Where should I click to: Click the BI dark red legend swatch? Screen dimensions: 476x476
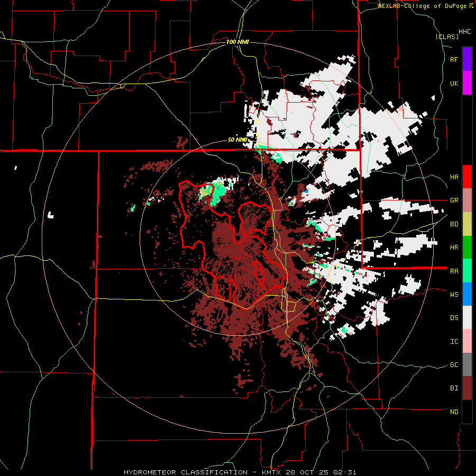coord(467,388)
